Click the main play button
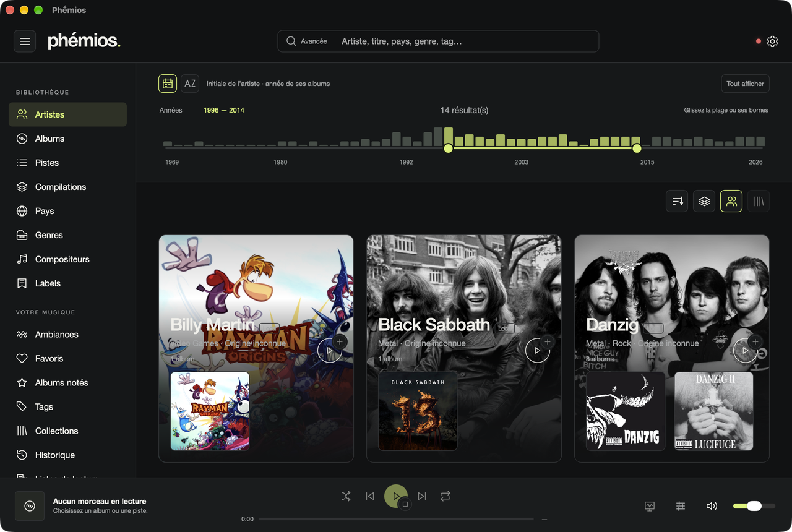792x532 pixels. [x=396, y=496]
